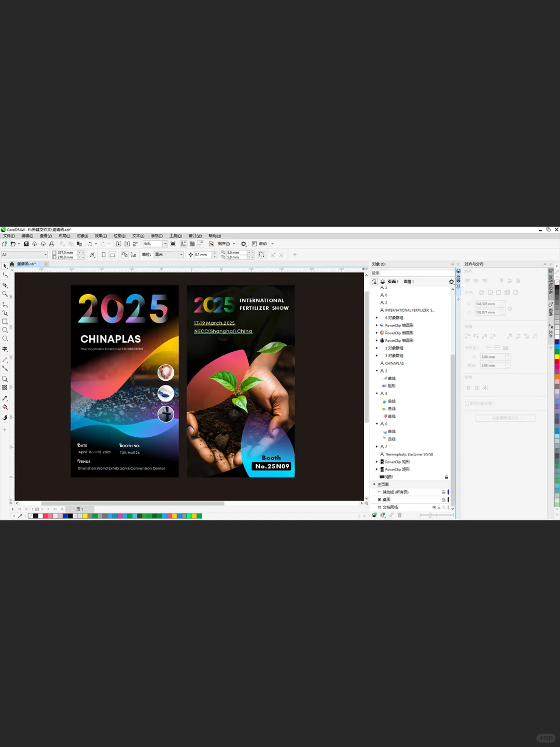Select the Rectangle tool
560x747 pixels.
point(5,322)
